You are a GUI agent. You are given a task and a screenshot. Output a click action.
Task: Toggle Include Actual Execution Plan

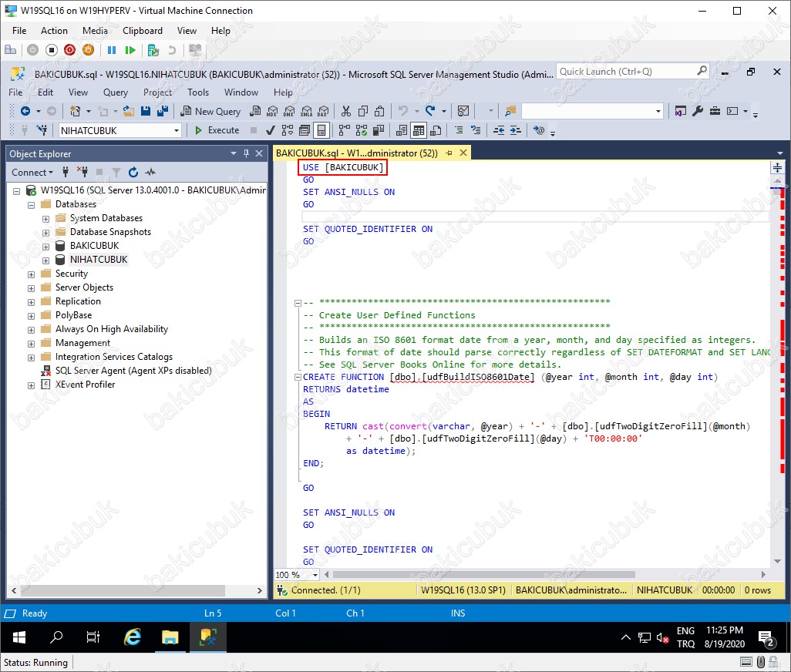[x=344, y=130]
